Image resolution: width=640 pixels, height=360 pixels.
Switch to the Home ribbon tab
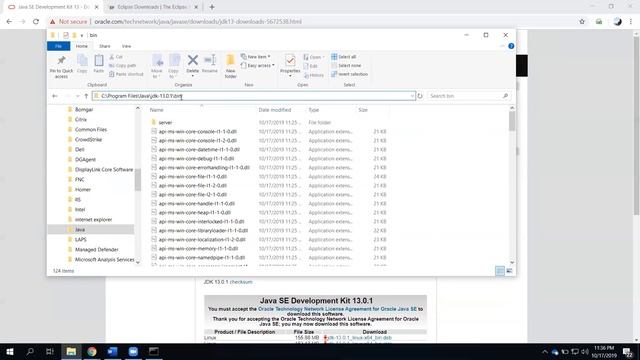pyautogui.click(x=82, y=46)
